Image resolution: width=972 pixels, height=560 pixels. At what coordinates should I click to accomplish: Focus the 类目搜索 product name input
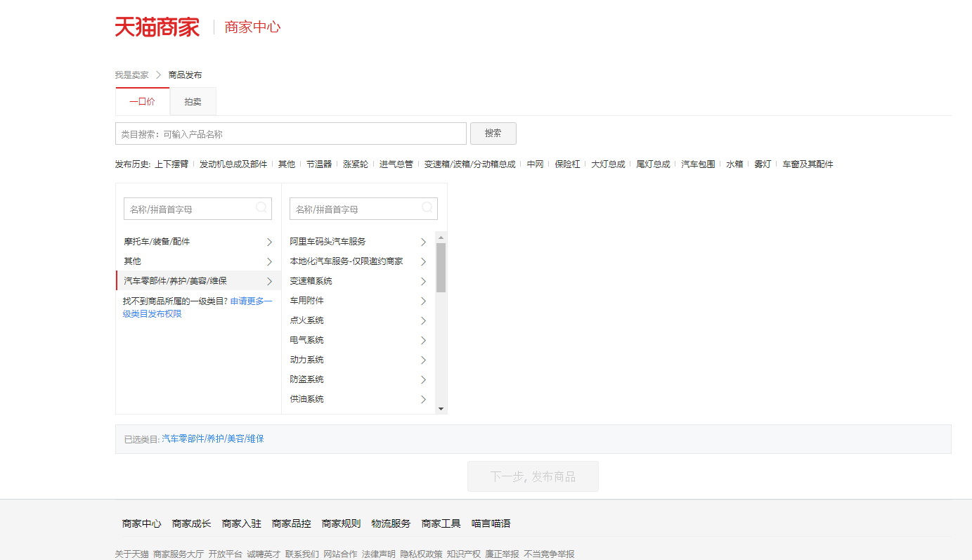coord(291,134)
